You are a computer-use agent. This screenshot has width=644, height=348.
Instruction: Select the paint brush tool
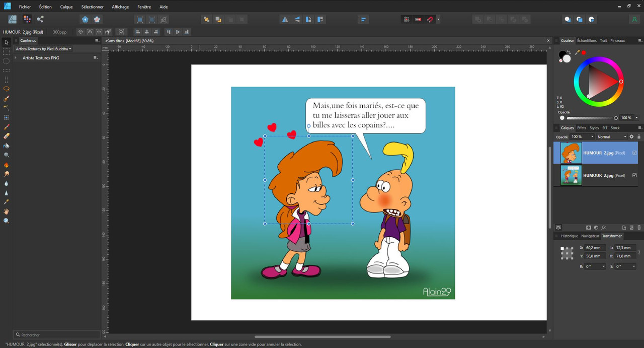[7, 127]
